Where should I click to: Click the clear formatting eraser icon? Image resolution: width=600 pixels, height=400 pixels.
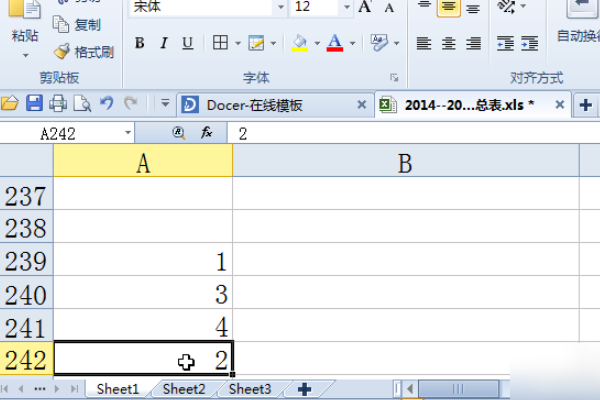coord(379,43)
